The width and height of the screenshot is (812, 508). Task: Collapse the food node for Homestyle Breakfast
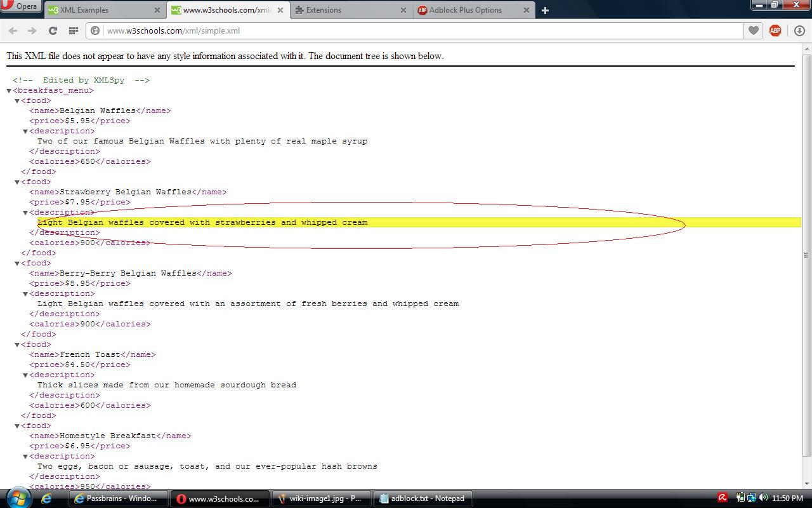point(17,426)
